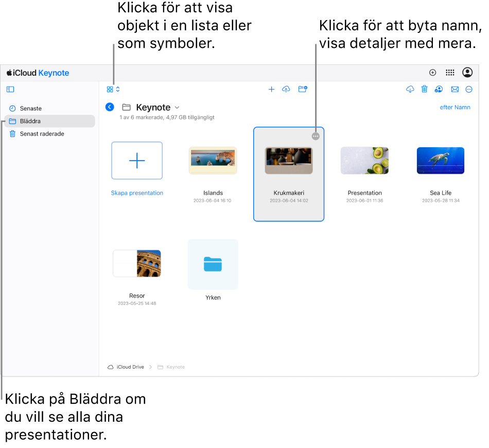Click the date 2023-06-04 16:10
The width and height of the screenshot is (489, 448).
(x=213, y=201)
